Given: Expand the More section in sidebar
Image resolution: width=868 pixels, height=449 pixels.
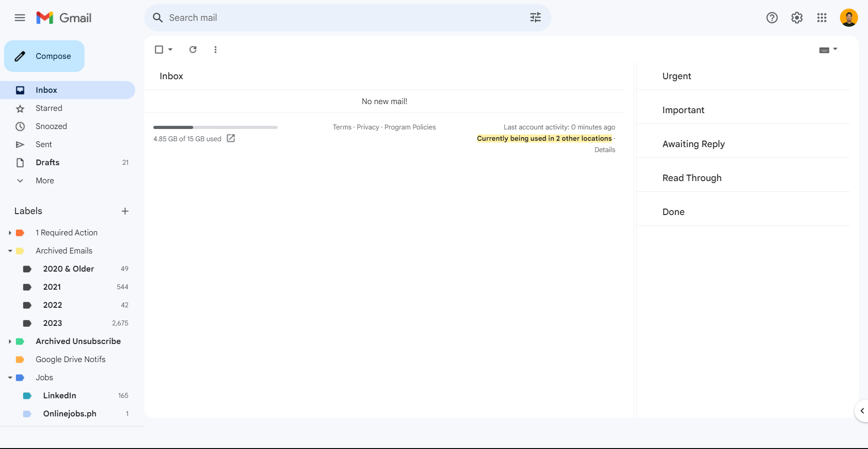Looking at the screenshot, I should (x=45, y=181).
